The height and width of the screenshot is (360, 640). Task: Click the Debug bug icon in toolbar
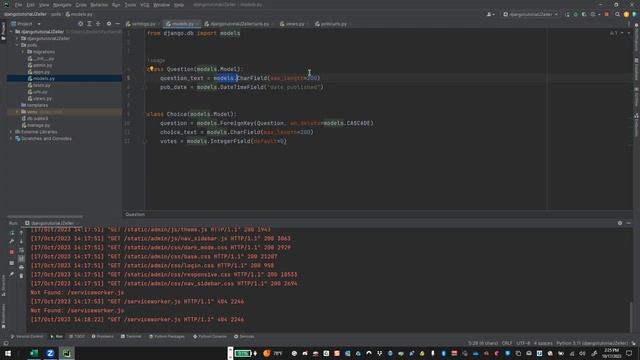(576, 14)
